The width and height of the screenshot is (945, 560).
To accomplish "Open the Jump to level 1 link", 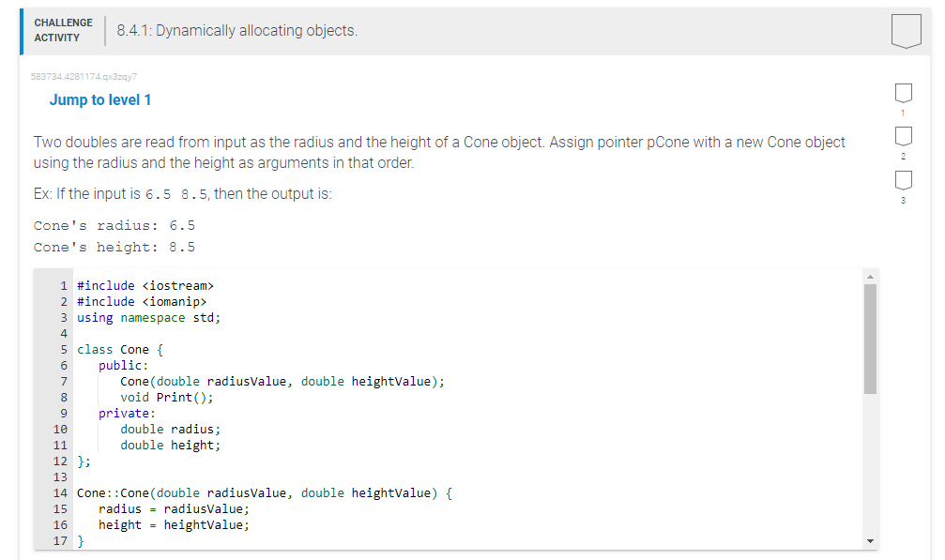I will pyautogui.click(x=100, y=99).
